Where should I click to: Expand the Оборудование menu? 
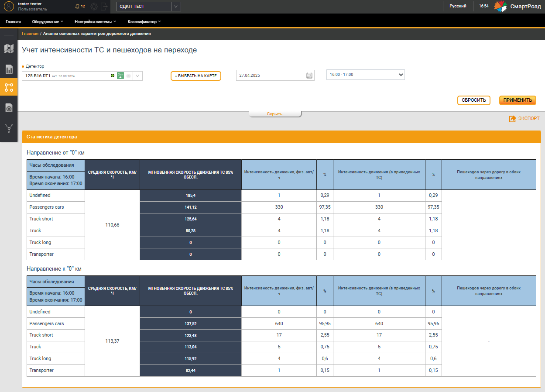pyautogui.click(x=48, y=21)
